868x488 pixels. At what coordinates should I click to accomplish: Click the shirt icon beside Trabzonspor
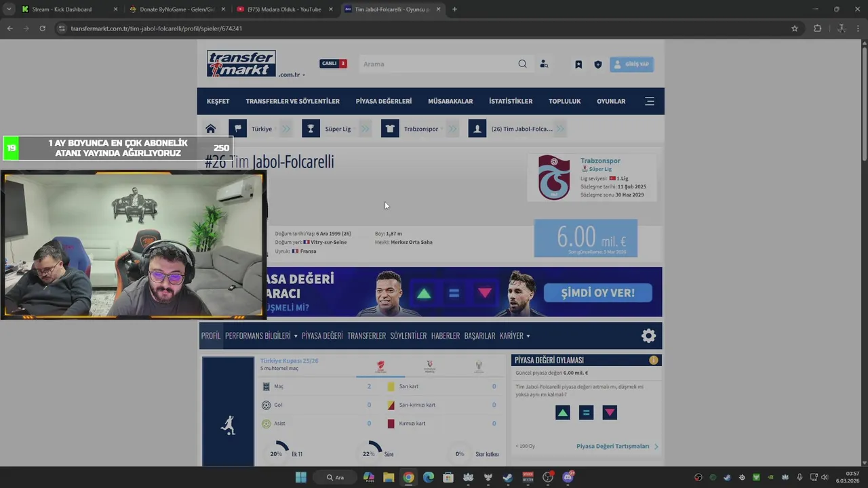(390, 129)
